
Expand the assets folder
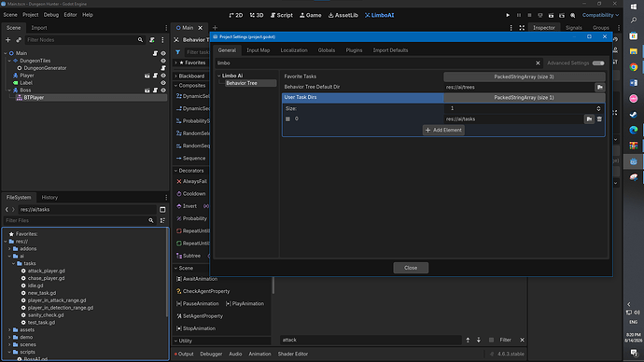coord(9,330)
